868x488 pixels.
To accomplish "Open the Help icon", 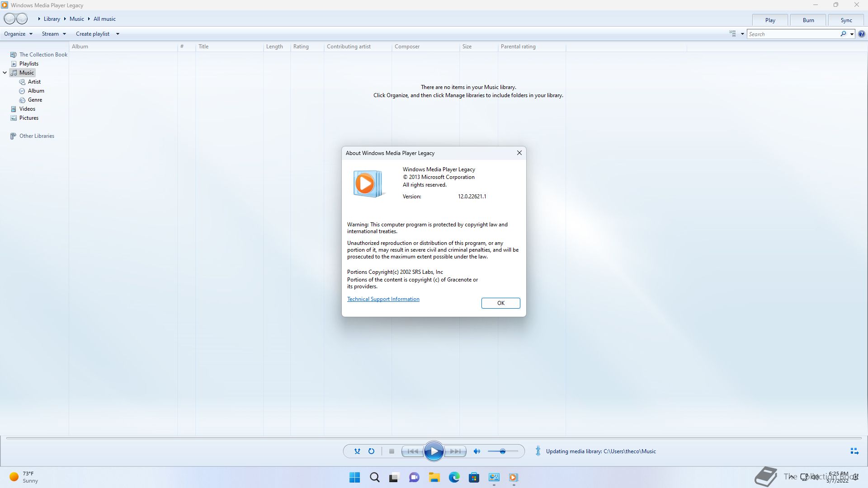I will [862, 34].
